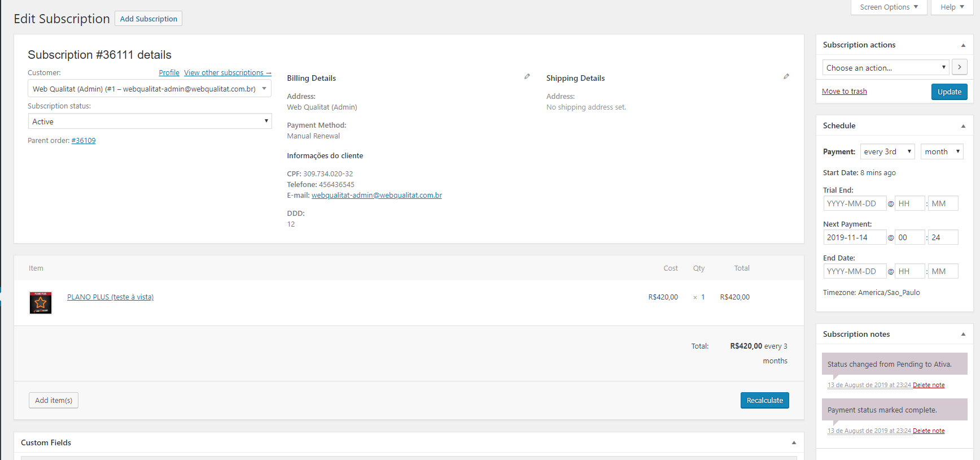The height and width of the screenshot is (460, 980).
Task: Collapse the Schedule panel
Action: point(963,126)
